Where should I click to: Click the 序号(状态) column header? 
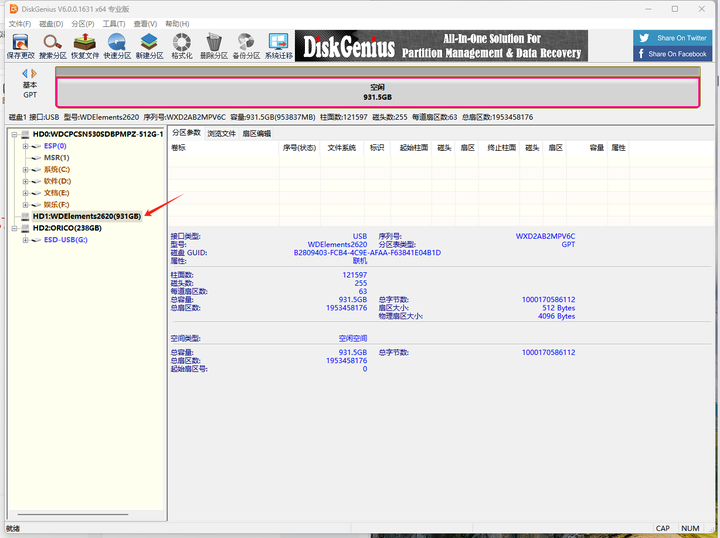click(299, 148)
